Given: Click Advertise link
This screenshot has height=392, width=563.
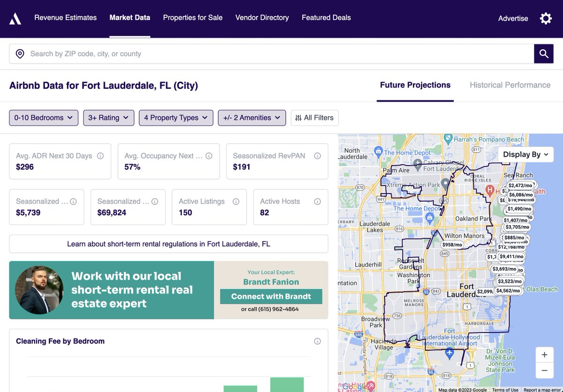Looking at the screenshot, I should [x=513, y=18].
